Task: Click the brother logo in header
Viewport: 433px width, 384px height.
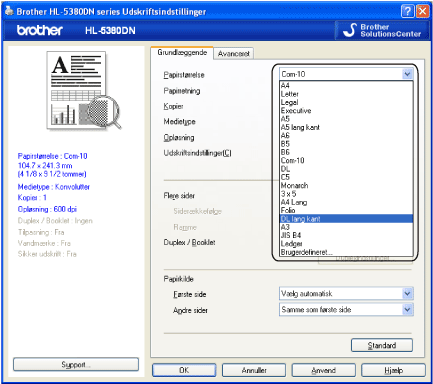Action: 39,30
